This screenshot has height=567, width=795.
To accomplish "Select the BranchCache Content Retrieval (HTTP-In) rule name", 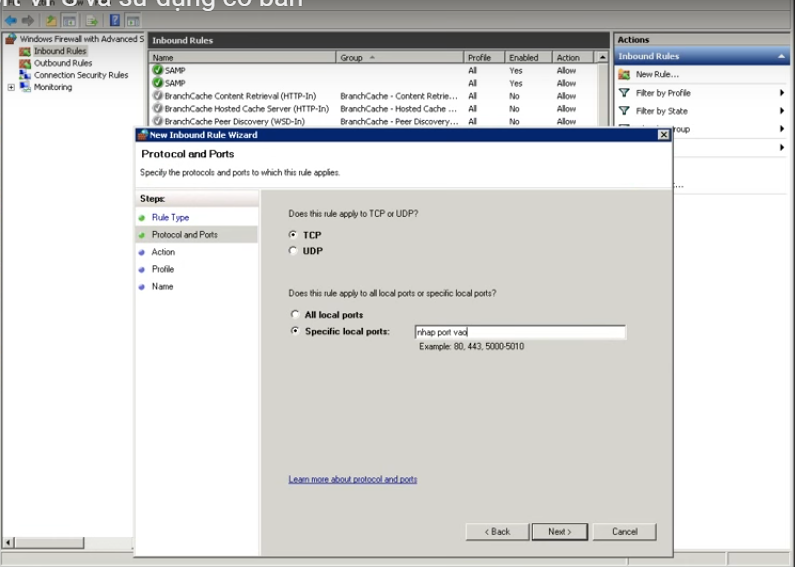I will coord(240,96).
